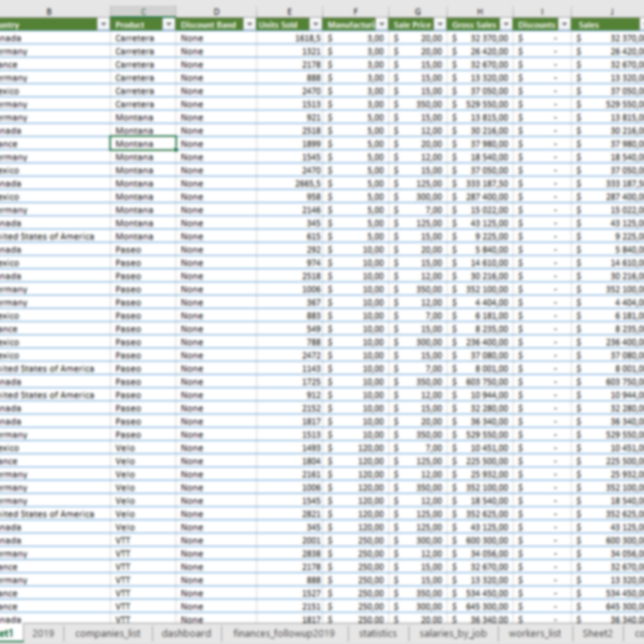Image resolution: width=644 pixels, height=644 pixels.
Task: Select the statistics sheet tab
Action: (x=378, y=633)
